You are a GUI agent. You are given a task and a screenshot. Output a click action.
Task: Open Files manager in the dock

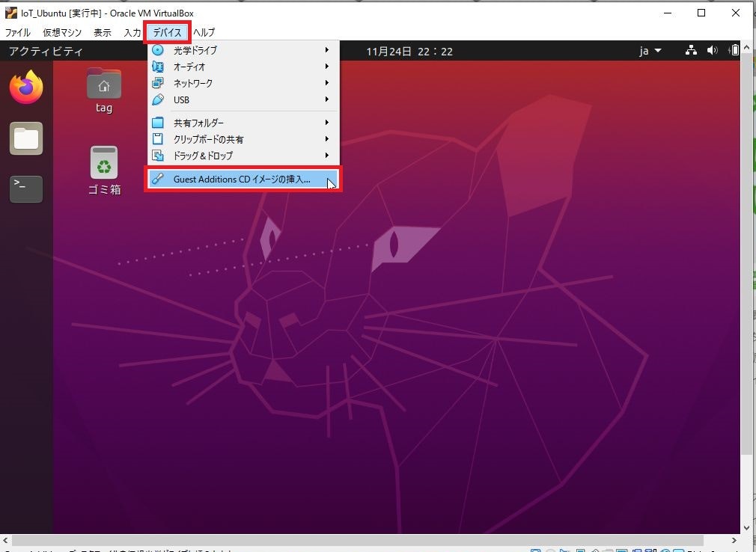click(x=26, y=138)
